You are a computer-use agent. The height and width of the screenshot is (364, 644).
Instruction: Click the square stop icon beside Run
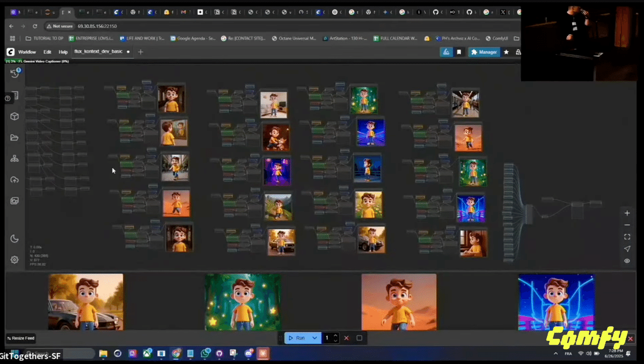[x=359, y=338]
